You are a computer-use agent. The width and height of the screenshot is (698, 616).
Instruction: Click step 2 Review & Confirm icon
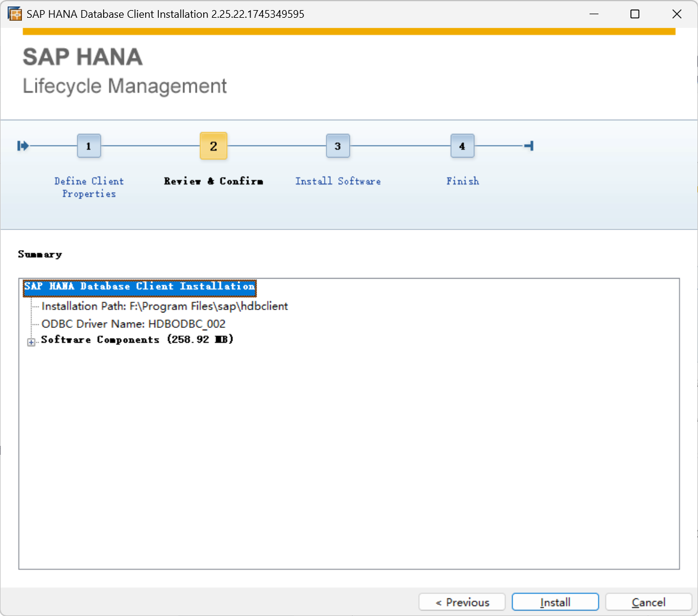[214, 146]
